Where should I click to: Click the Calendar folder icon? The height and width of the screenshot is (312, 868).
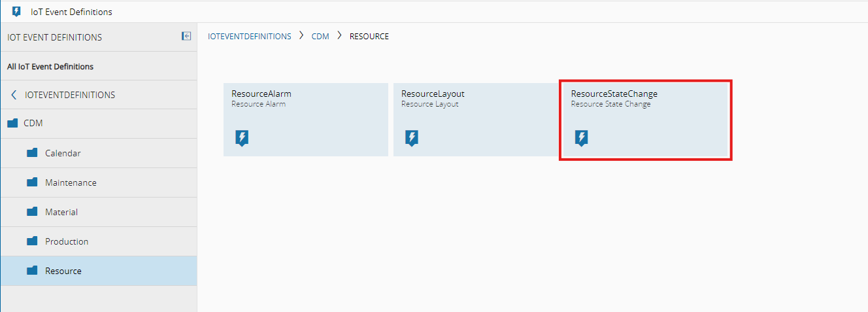coord(32,153)
